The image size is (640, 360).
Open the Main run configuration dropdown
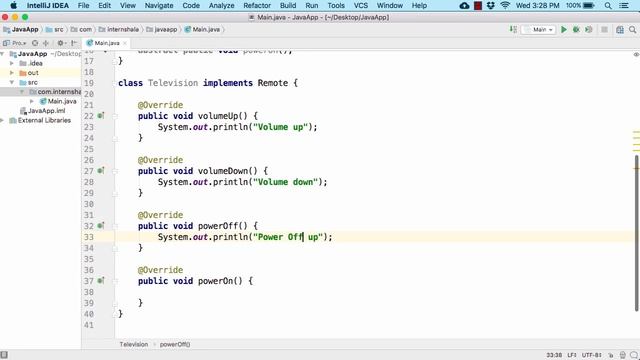538,29
